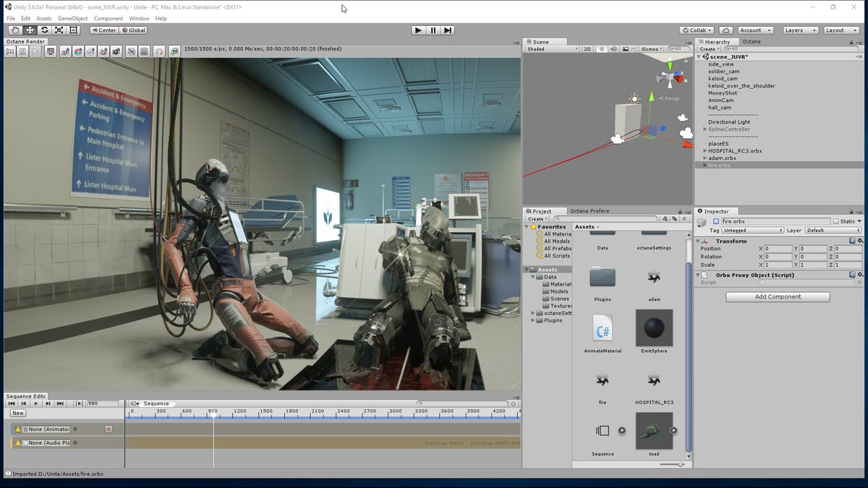The height and width of the screenshot is (488, 868).
Task: Activate the Rotate tool
Action: (x=43, y=30)
